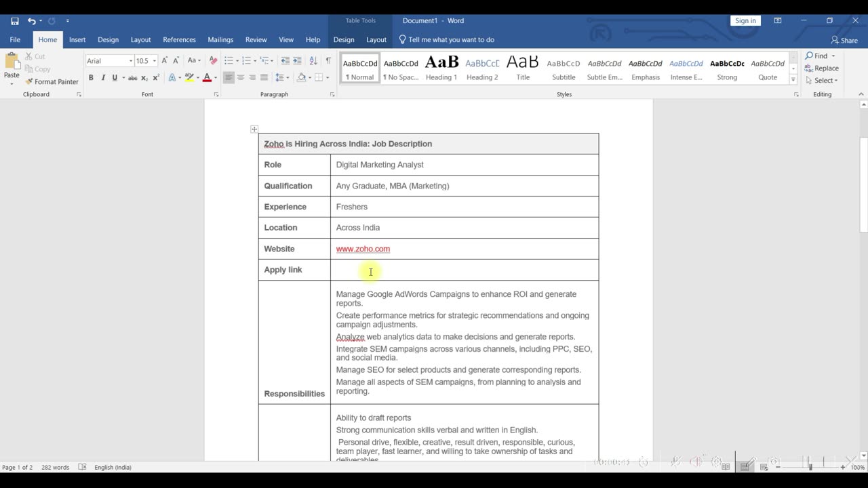Decrease paragraph indent
Screen dimensions: 868x488
pyautogui.click(x=285, y=60)
